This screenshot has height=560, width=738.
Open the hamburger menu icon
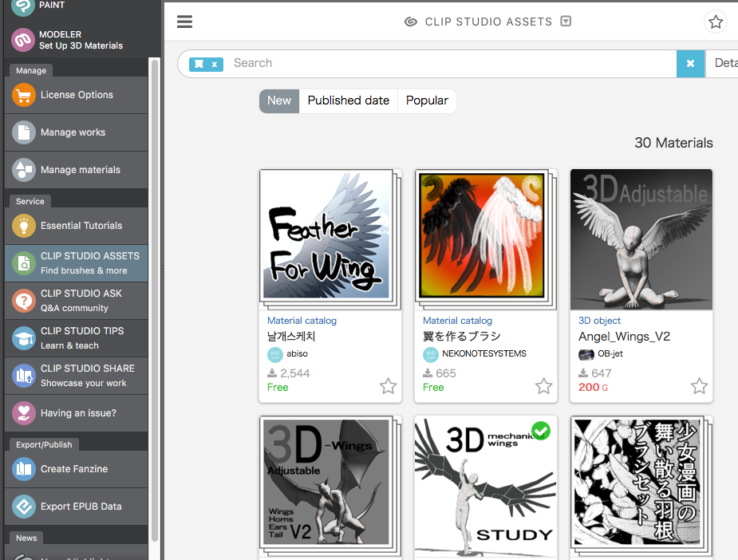[x=184, y=22]
